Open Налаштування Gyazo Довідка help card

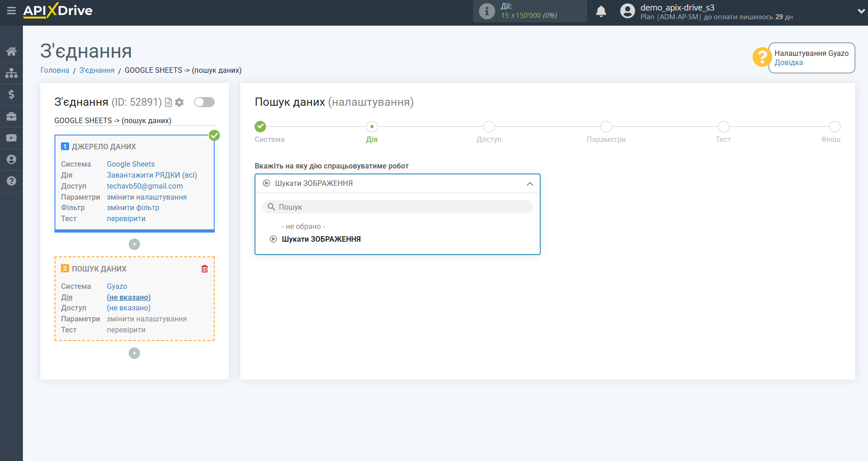(811, 58)
